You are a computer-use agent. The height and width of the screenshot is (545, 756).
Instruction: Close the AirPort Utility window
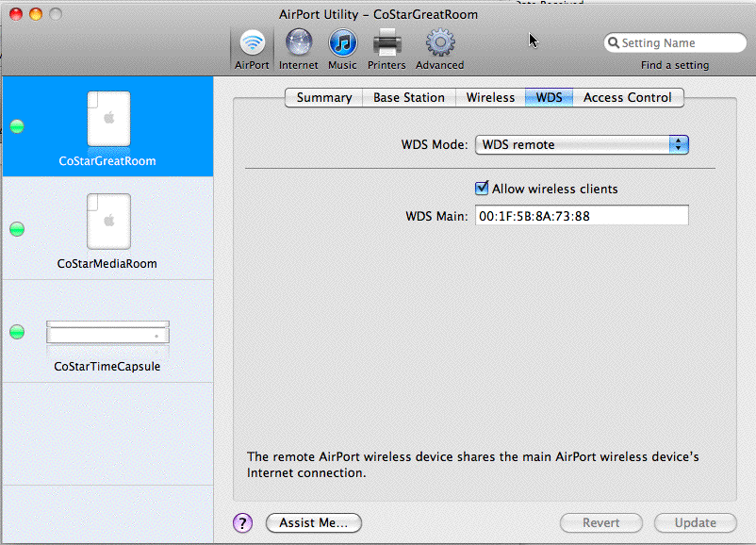point(16,14)
